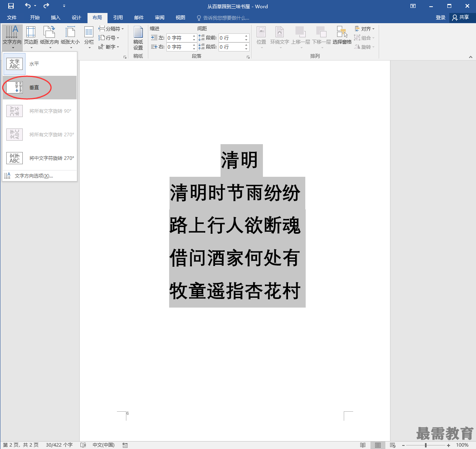The image size is (476, 449).
Task: Click the 环绕文字 wrap text button
Action: pos(279,37)
